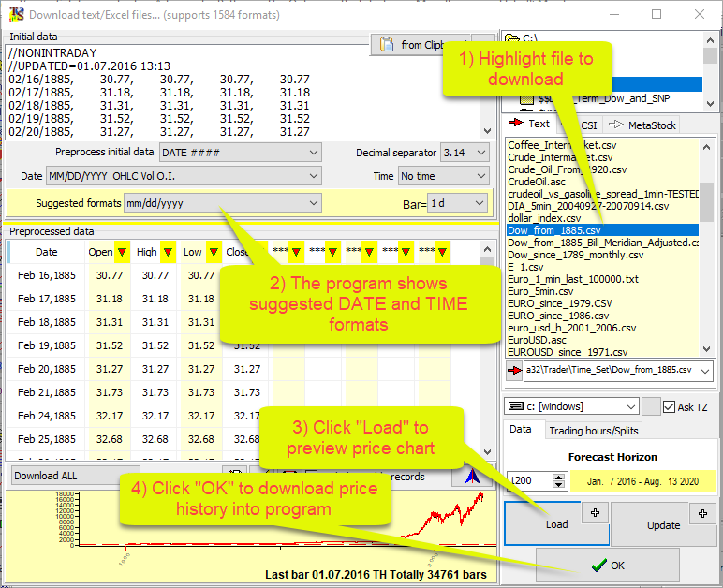The height and width of the screenshot is (588, 723).
Task: Open the Preprocess initial data dropdown
Action: click(240, 153)
